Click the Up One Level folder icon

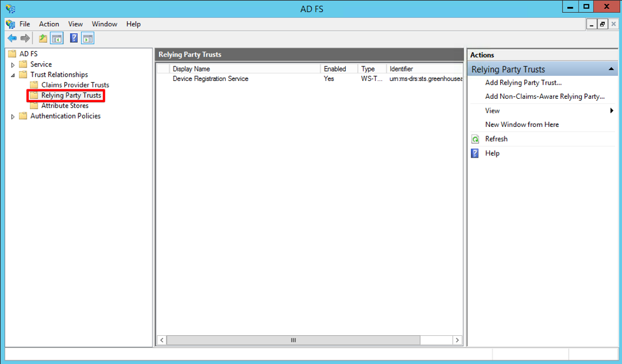(43, 39)
